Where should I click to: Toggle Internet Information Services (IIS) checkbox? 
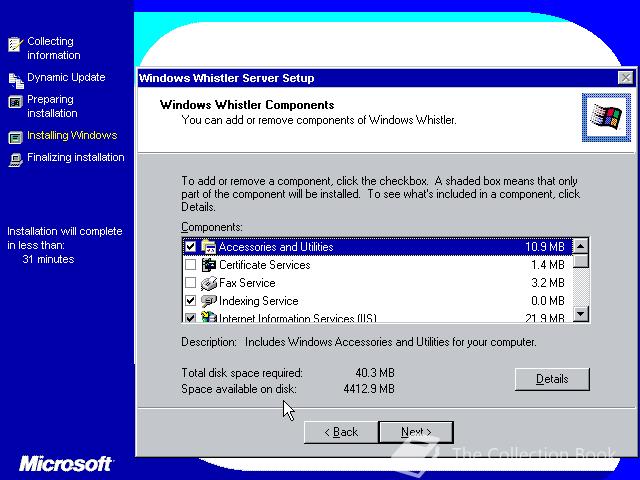click(190, 318)
